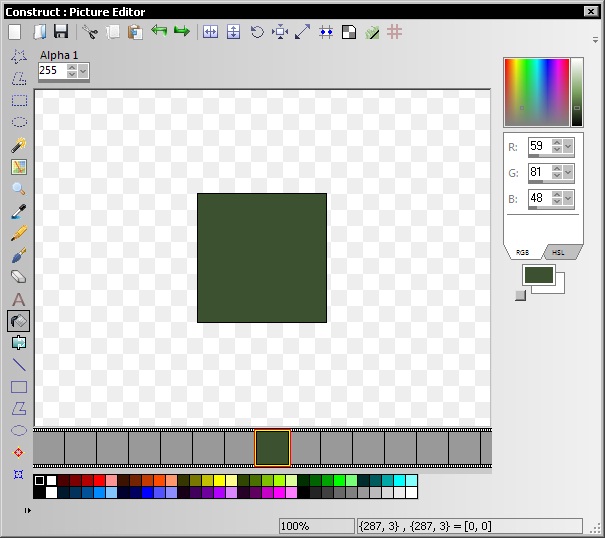
Task: Open the Alpha 1 dropdown arrow
Action: coord(83,71)
